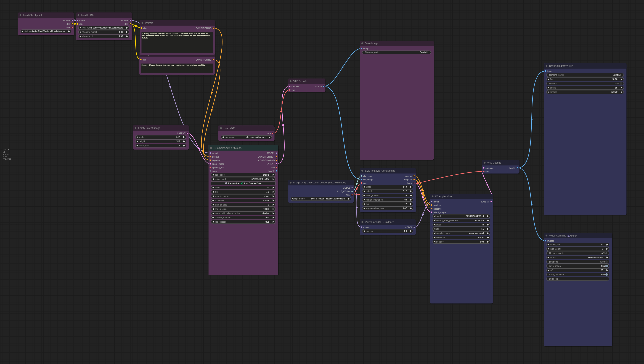Screen dimensions: 644x364
Task: Click the IMAGE output socket of KSampler Adv.
Action: click(276, 171)
